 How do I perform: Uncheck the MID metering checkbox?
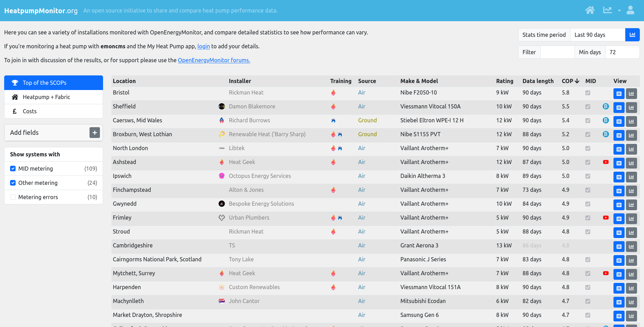[x=13, y=169]
